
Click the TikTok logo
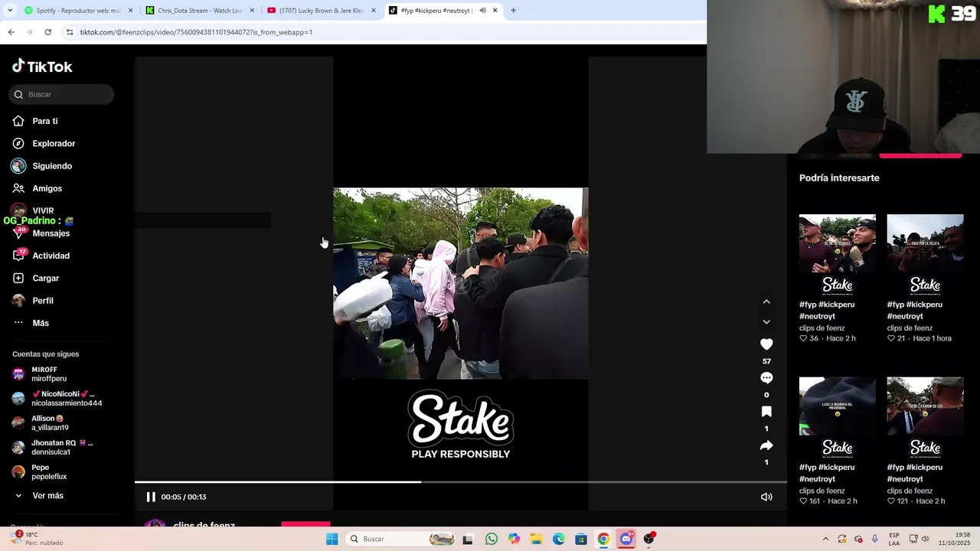click(42, 67)
